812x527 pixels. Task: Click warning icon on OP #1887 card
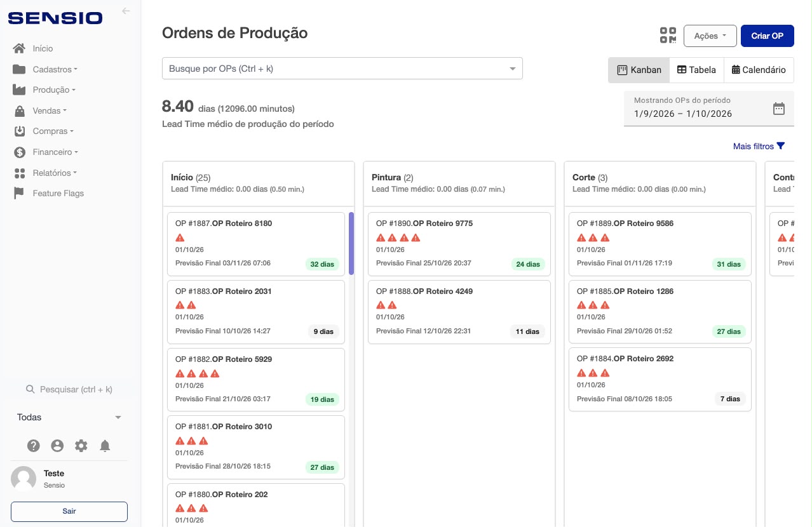click(x=180, y=237)
